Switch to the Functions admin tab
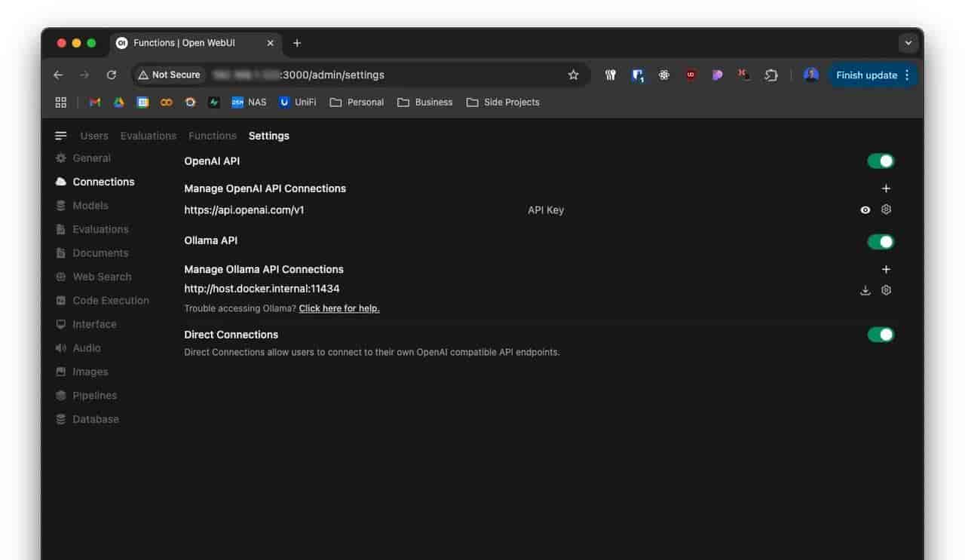965x560 pixels. (x=213, y=136)
